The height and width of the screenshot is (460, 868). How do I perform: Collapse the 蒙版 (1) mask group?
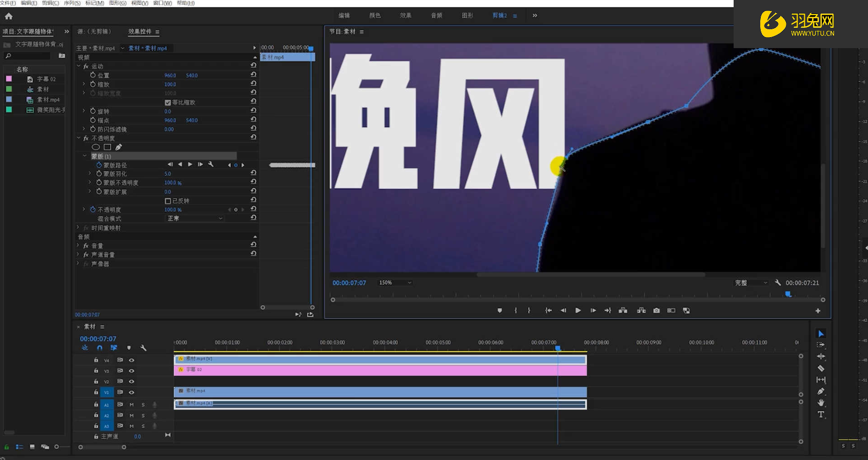(x=85, y=156)
